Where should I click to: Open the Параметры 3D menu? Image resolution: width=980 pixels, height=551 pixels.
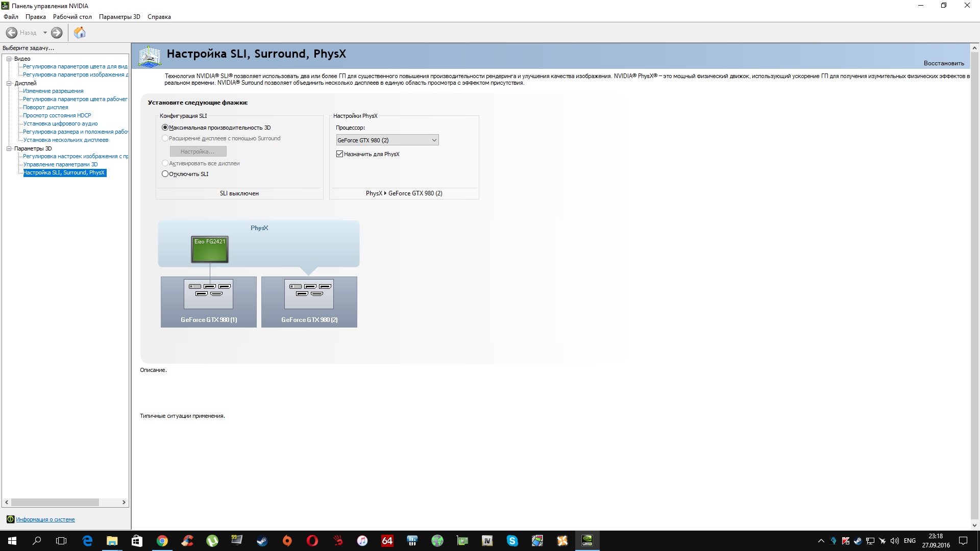coord(119,17)
